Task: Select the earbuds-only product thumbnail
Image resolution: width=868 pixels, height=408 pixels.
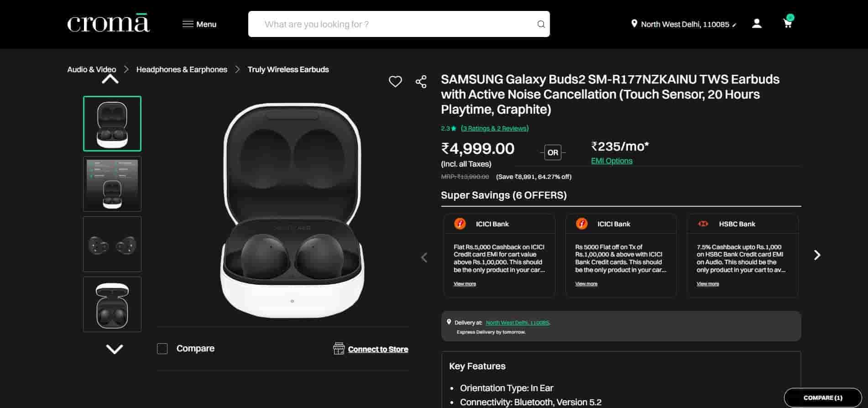Action: point(112,244)
